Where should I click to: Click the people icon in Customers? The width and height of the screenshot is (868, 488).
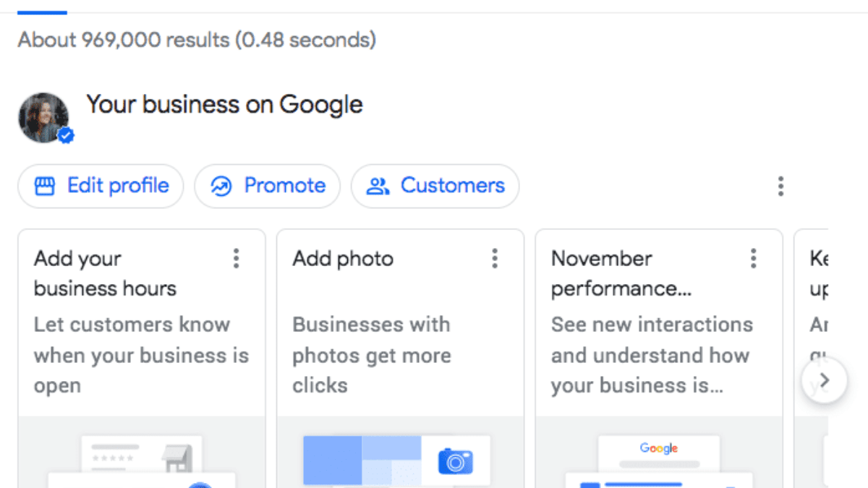(x=378, y=187)
